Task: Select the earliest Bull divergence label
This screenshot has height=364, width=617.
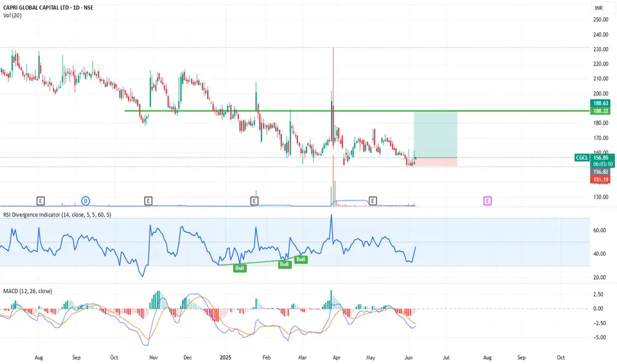Action: tap(240, 268)
